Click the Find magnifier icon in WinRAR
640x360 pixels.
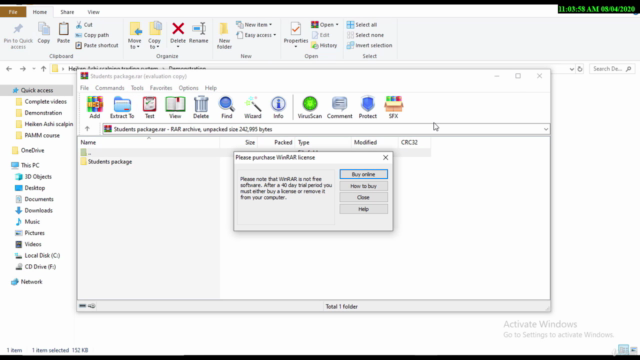(227, 107)
